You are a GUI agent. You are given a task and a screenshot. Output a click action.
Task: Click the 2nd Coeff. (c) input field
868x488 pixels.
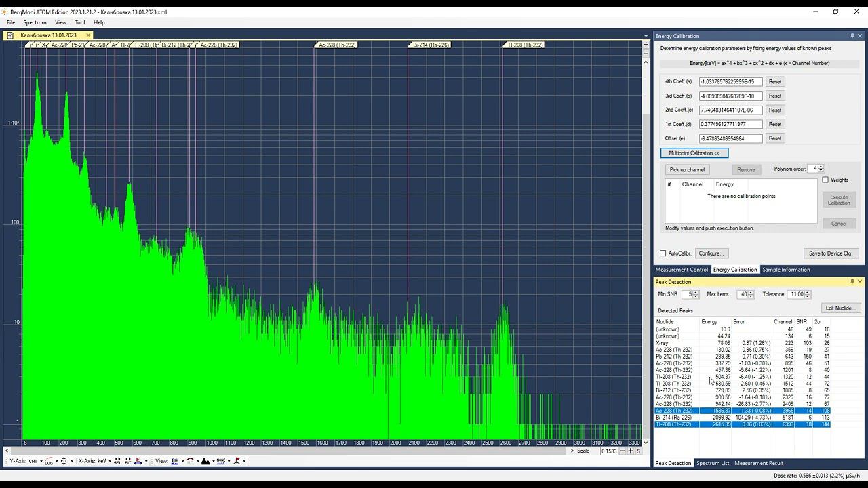pyautogui.click(x=731, y=110)
